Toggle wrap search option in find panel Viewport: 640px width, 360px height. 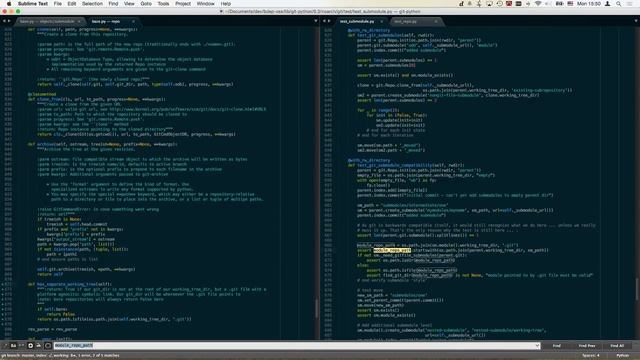30,345
